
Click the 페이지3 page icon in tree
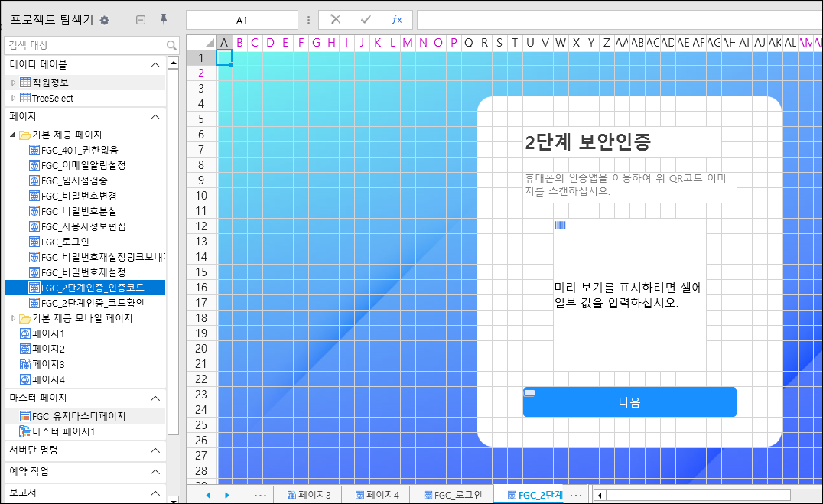pos(24,364)
